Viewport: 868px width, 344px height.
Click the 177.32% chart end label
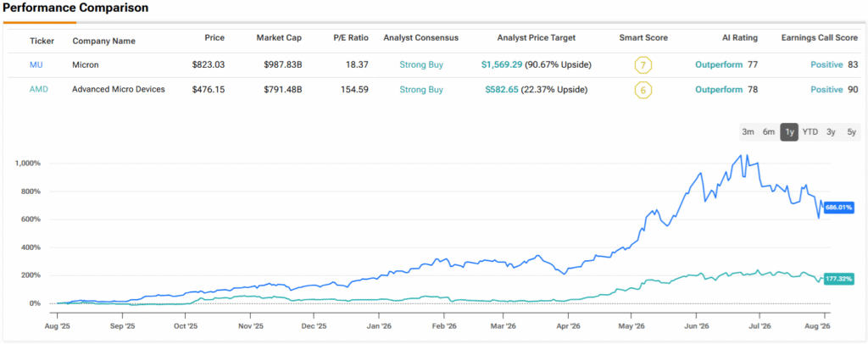(x=838, y=278)
